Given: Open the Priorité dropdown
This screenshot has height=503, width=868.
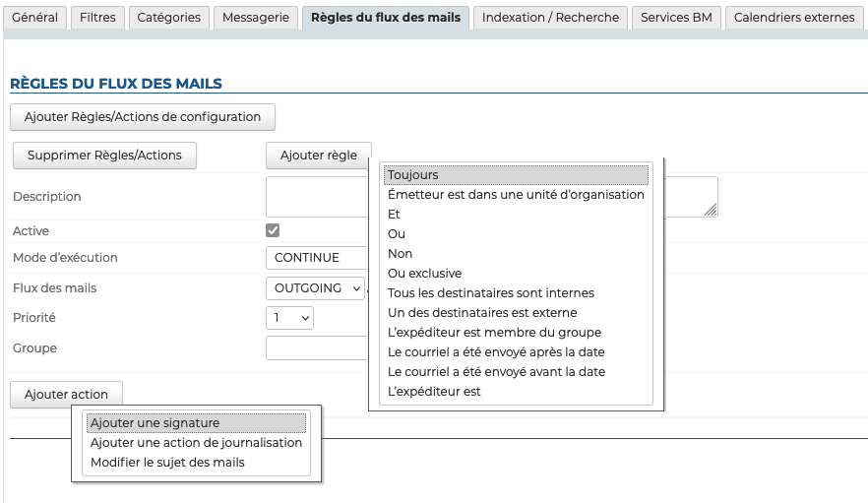Looking at the screenshot, I should click(x=290, y=318).
